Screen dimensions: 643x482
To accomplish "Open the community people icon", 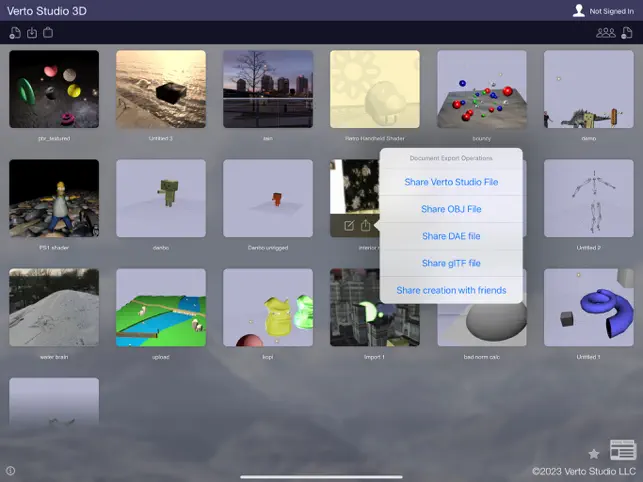I will point(605,33).
